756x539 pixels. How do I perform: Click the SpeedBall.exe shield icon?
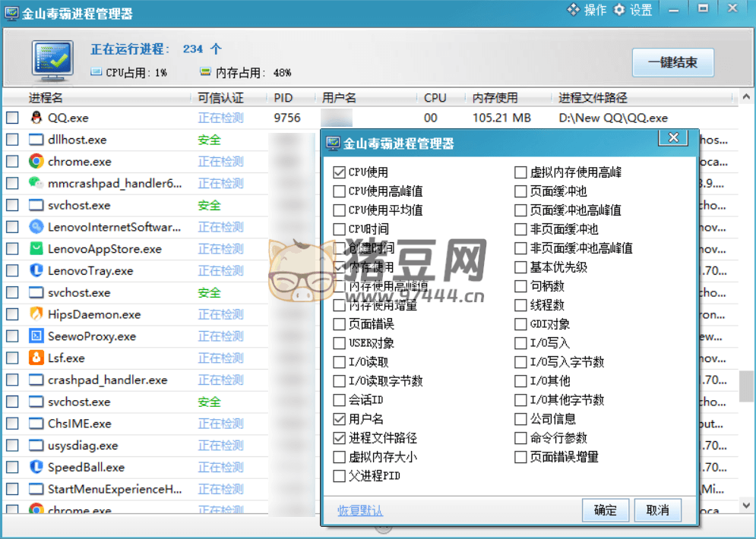pyautogui.click(x=36, y=467)
